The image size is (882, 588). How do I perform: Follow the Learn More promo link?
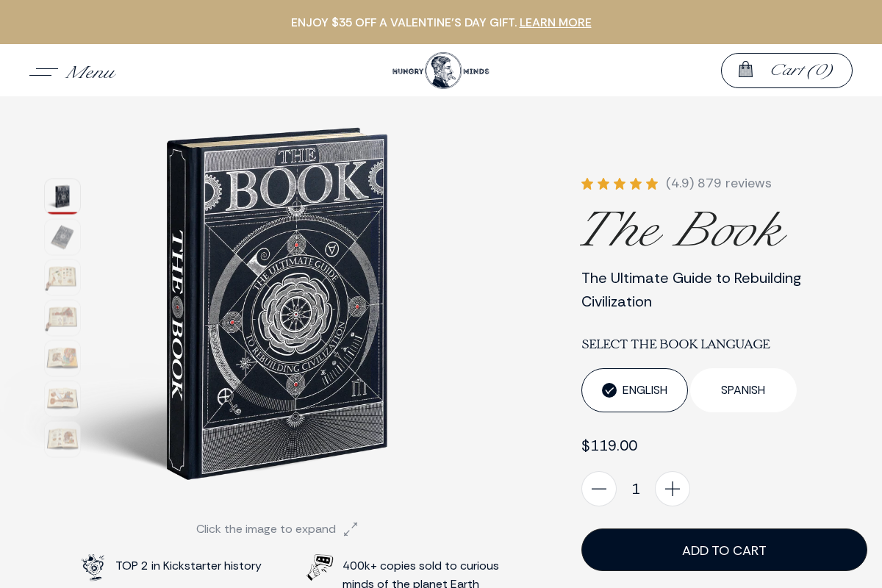(555, 23)
